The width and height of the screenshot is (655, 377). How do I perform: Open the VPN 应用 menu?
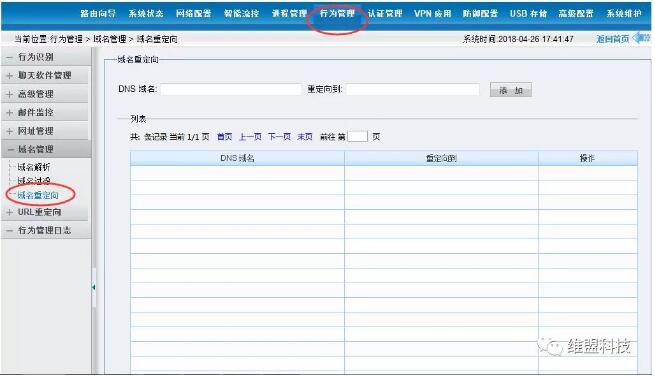pos(432,13)
